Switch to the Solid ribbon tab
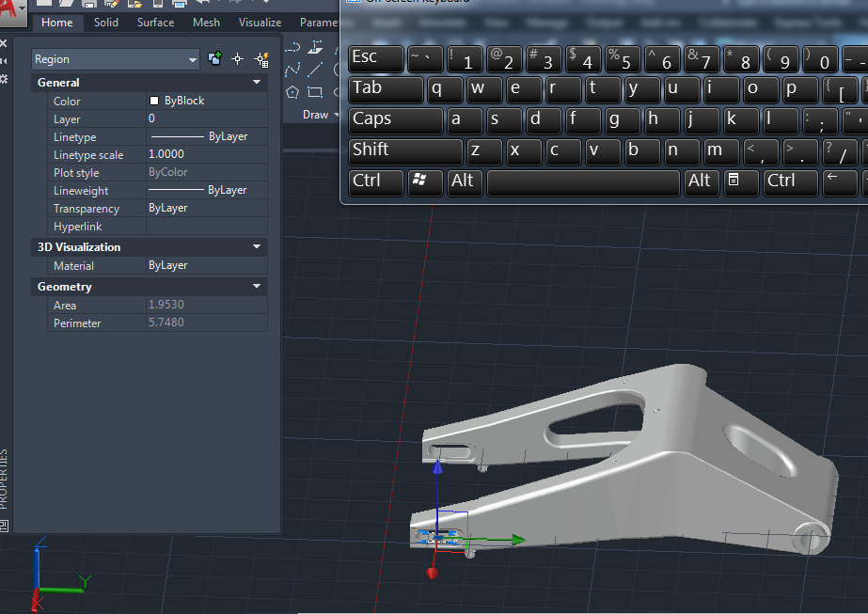This screenshot has width=868, height=614. (x=105, y=23)
